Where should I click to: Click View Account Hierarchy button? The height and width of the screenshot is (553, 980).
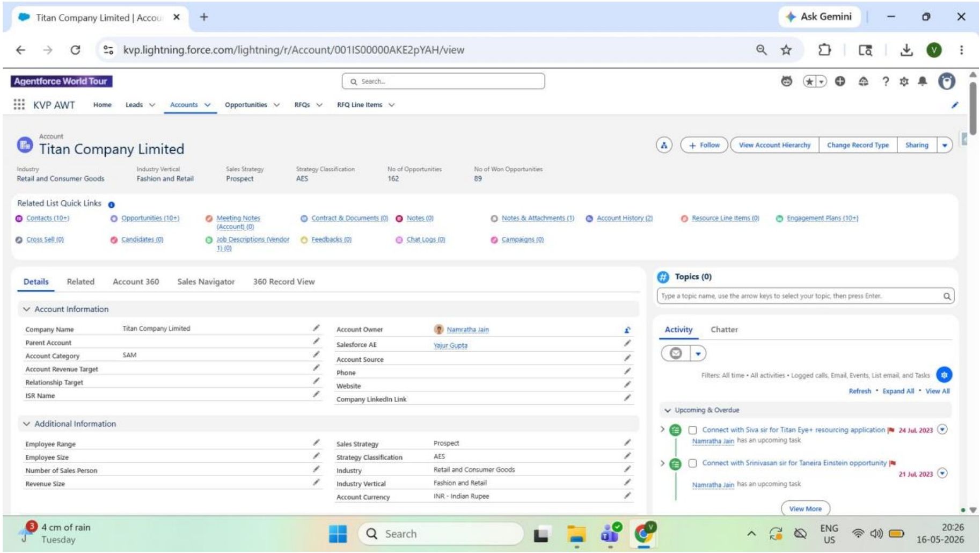click(774, 145)
